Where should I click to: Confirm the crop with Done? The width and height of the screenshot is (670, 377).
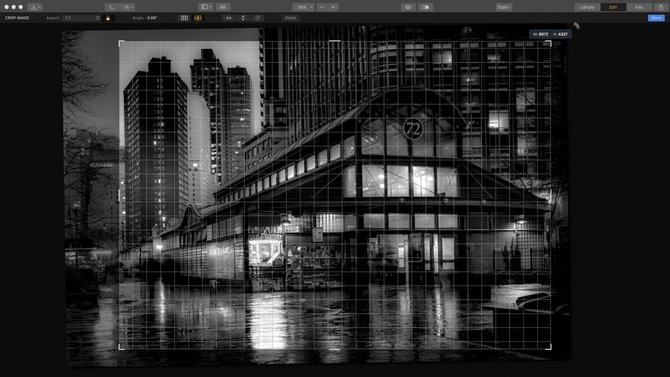click(656, 18)
